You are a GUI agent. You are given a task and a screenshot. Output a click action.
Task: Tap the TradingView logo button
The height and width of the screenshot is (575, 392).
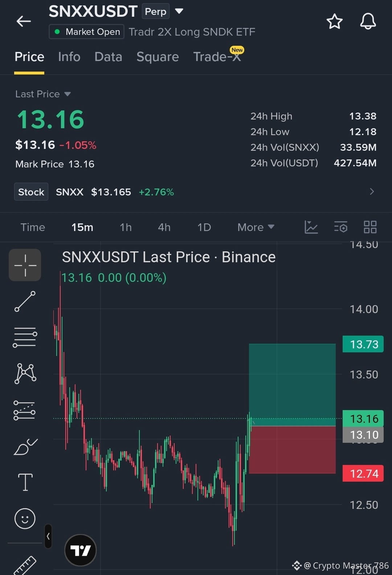pyautogui.click(x=81, y=550)
